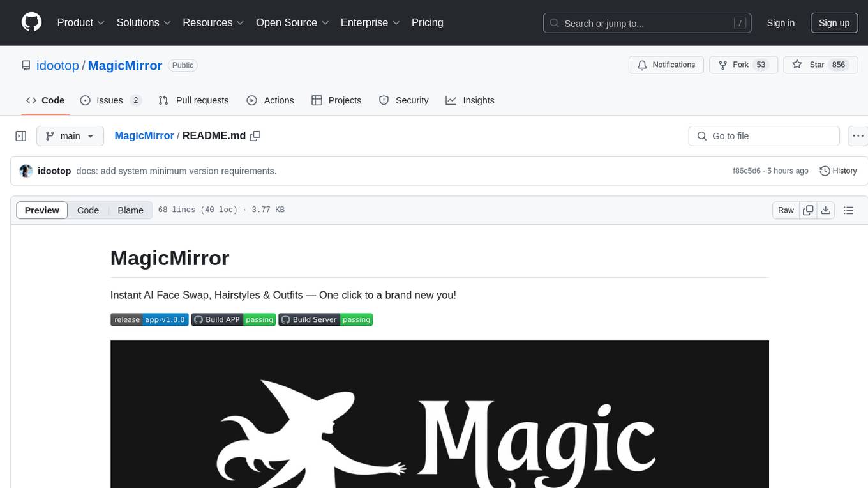Image resolution: width=868 pixels, height=488 pixels.
Task: Select the Blame view
Action: 131,210
